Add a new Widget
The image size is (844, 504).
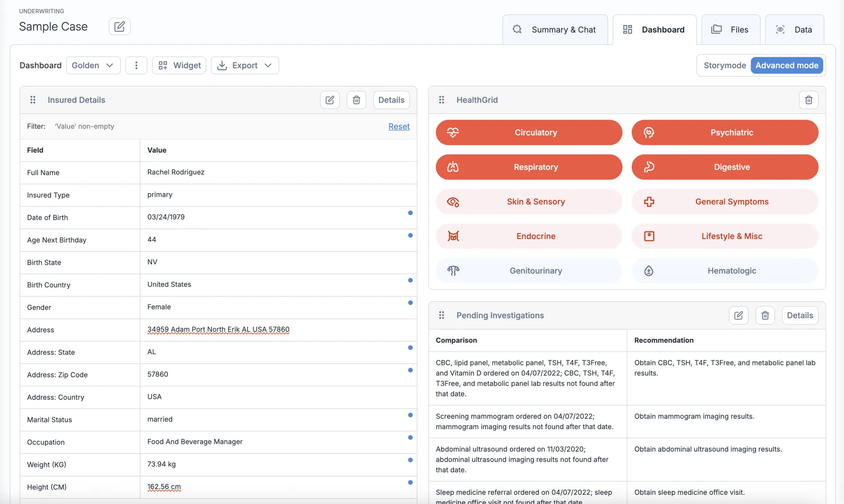[x=179, y=65]
